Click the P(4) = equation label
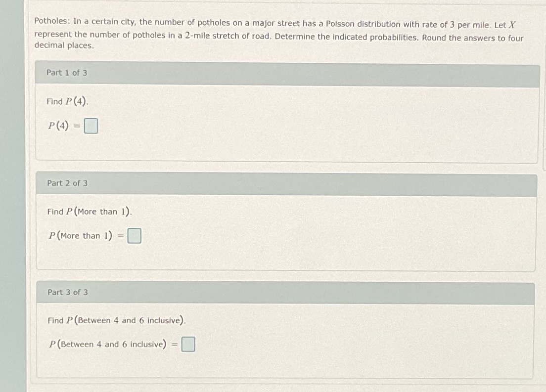The image size is (546, 392). [62, 126]
